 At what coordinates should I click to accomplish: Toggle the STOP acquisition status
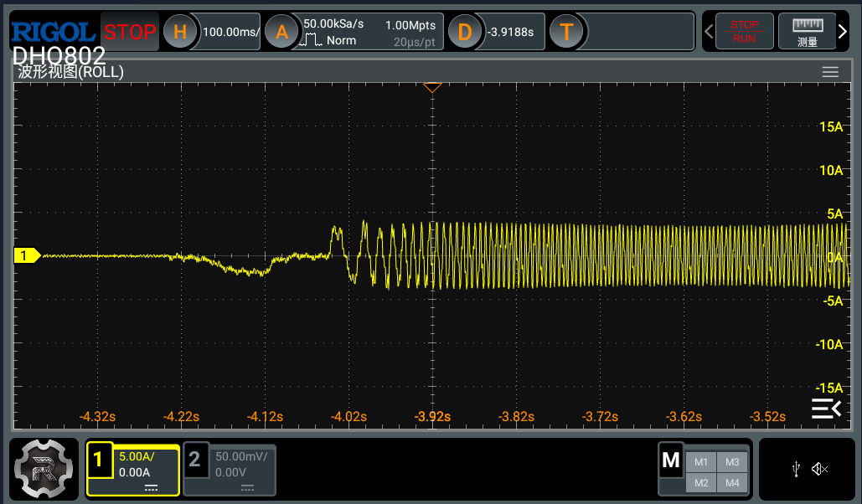130,32
